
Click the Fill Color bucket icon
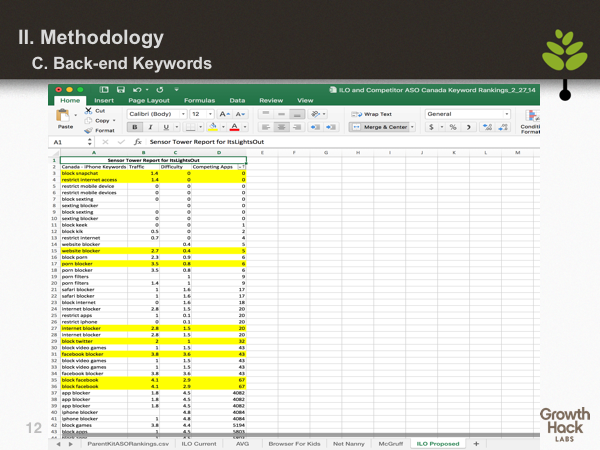(x=213, y=127)
